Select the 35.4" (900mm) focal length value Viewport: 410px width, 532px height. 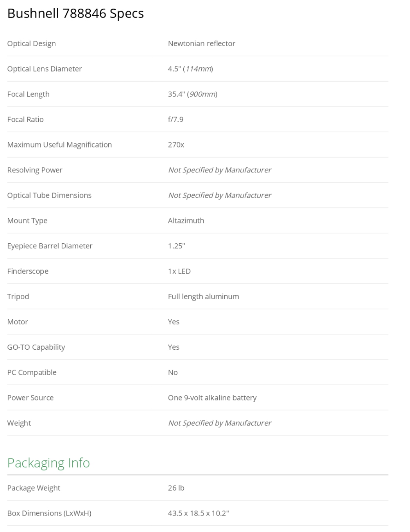(x=192, y=94)
